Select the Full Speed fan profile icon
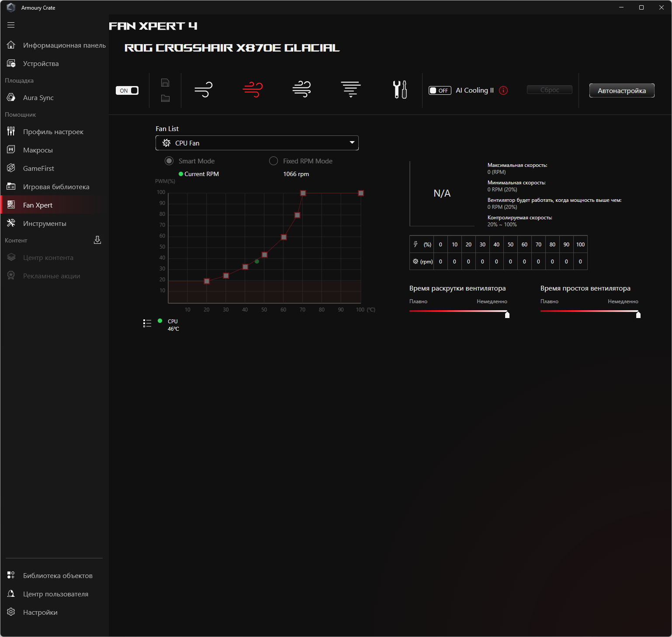The width and height of the screenshot is (672, 637). [x=351, y=89]
